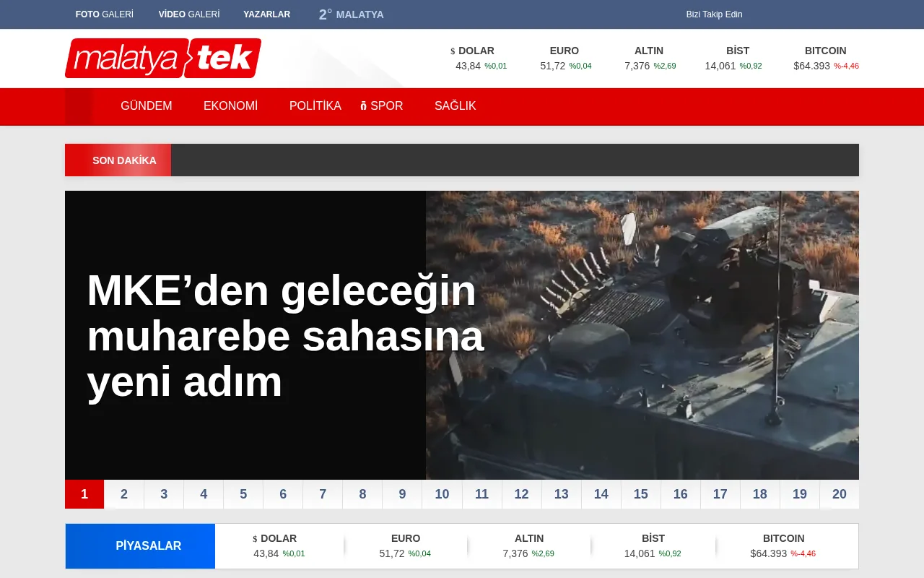Select slide 14 in the news carousel
The width and height of the screenshot is (924, 578).
(x=601, y=494)
